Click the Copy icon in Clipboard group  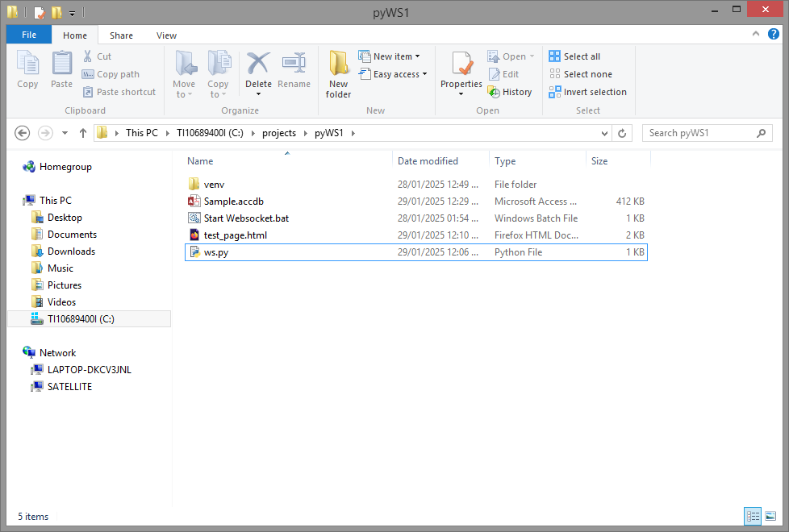(27, 64)
